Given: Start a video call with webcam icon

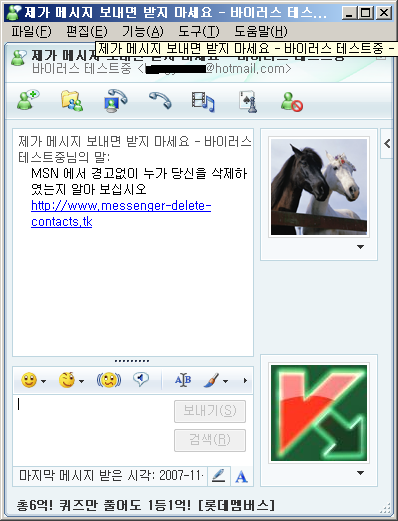Looking at the screenshot, I should click(x=115, y=100).
